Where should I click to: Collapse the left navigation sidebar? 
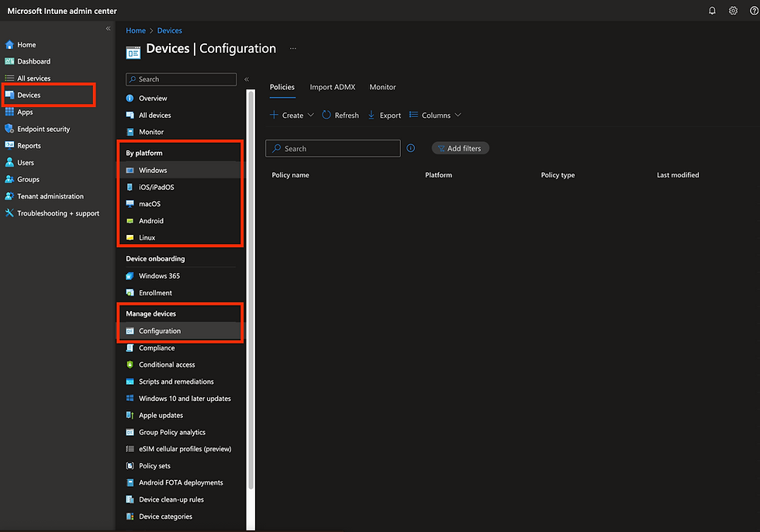[x=109, y=29]
